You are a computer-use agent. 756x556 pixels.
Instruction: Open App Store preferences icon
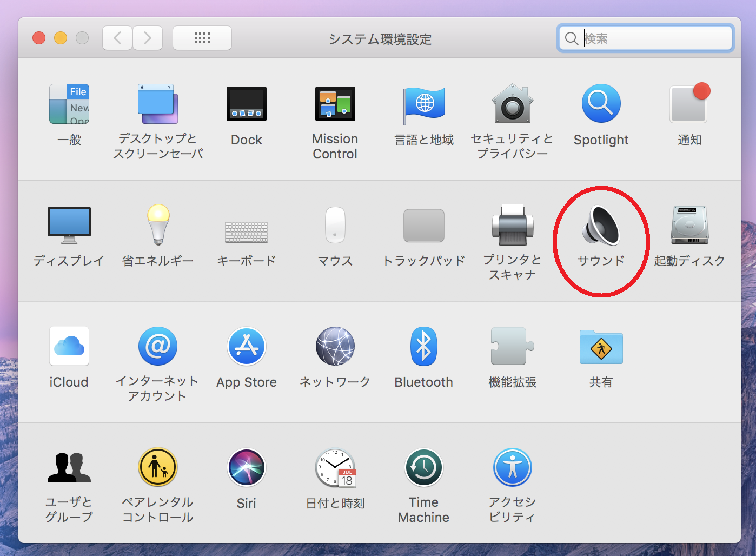click(x=247, y=346)
